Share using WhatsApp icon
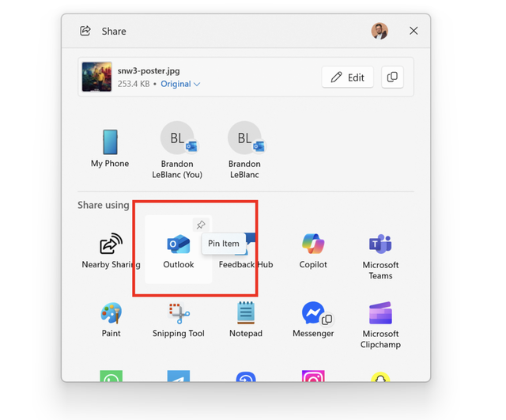This screenshot has height=420, width=506. pyautogui.click(x=111, y=376)
